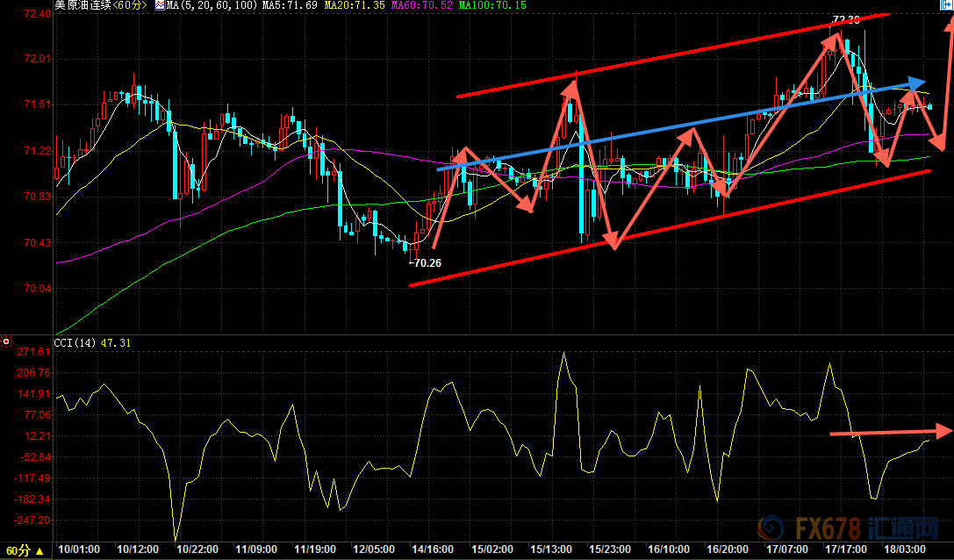This screenshot has width=954, height=560.
Task: Select the MA(5,20,60,100) indicator parameters
Action: [205, 6]
